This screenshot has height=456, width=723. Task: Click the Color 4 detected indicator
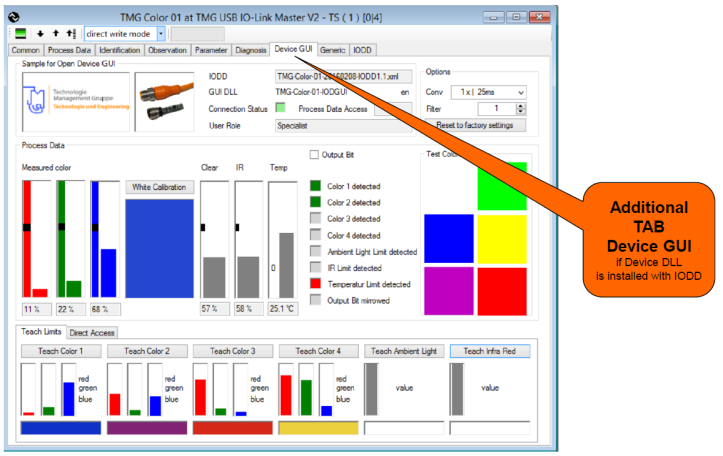pos(315,235)
